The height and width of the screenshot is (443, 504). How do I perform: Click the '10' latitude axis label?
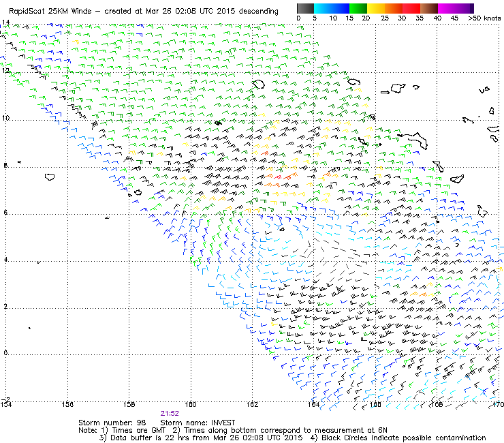(x=5, y=118)
